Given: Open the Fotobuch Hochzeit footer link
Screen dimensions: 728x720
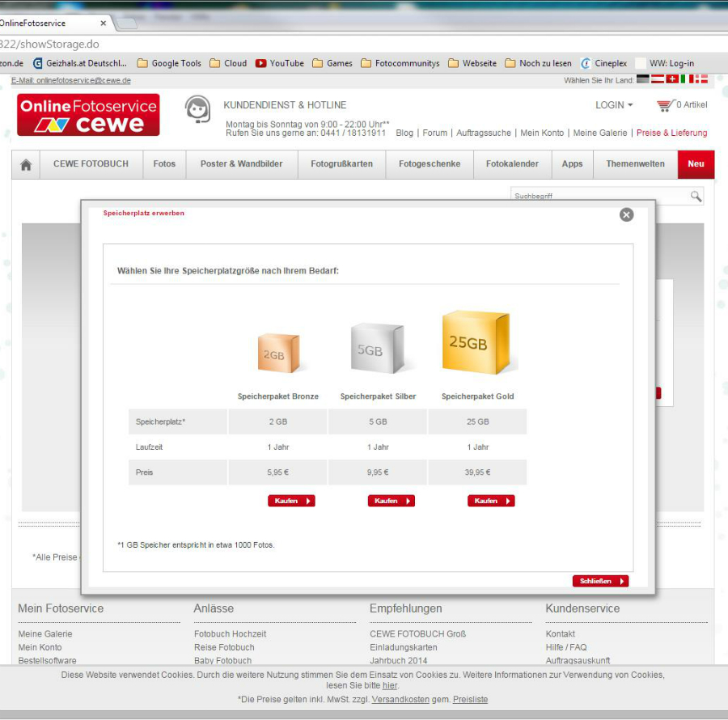Looking at the screenshot, I should point(231,634).
